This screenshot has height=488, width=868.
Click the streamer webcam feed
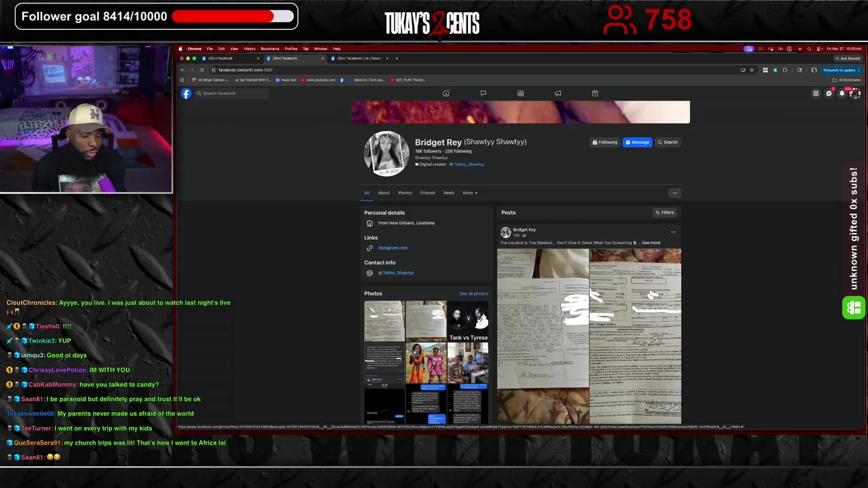[x=86, y=120]
